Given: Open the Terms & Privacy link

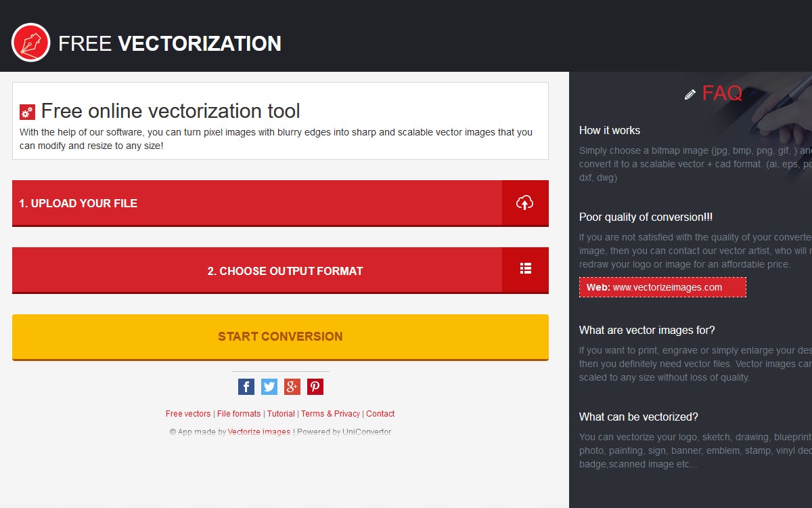Looking at the screenshot, I should (x=330, y=413).
